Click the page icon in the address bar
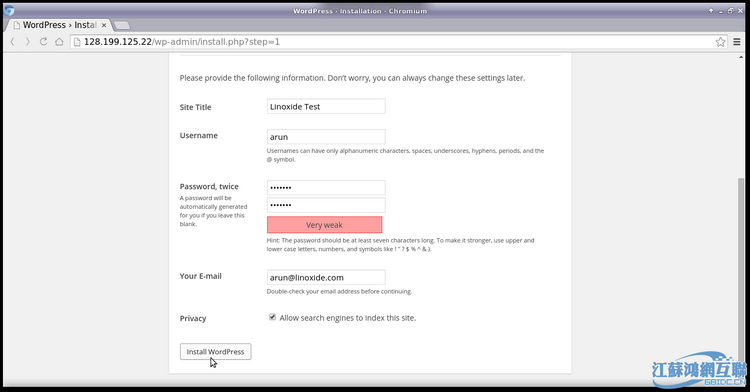The height and width of the screenshot is (392, 750). click(x=77, y=42)
